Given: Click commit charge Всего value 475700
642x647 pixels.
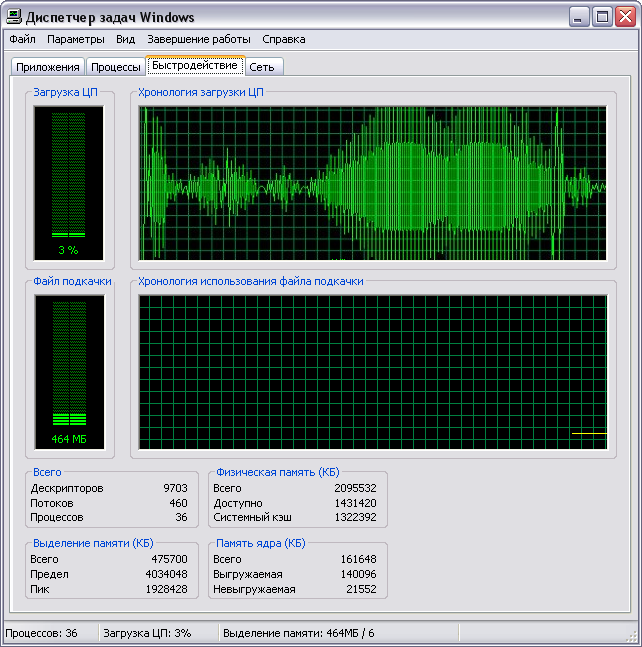Looking at the screenshot, I should pos(169,559).
